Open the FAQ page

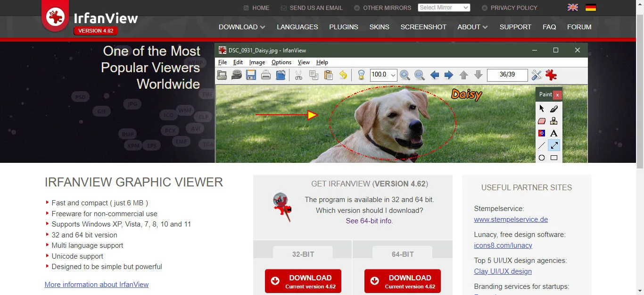pyautogui.click(x=549, y=27)
